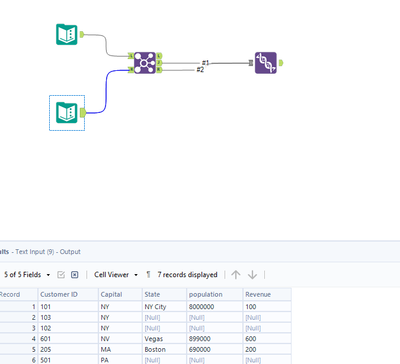Viewport: 400px width, 364px height.
Task: Click the Join tool's J output anchor
Action: coord(159,63)
